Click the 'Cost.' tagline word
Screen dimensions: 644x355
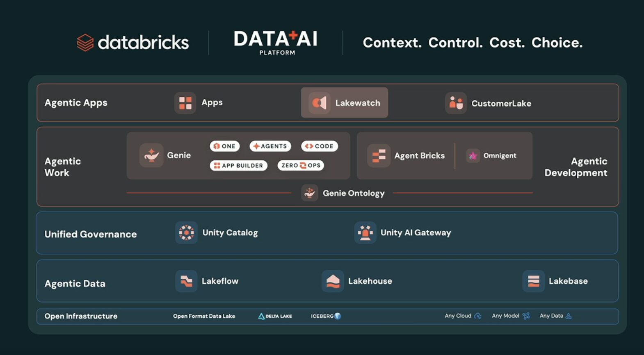click(507, 42)
